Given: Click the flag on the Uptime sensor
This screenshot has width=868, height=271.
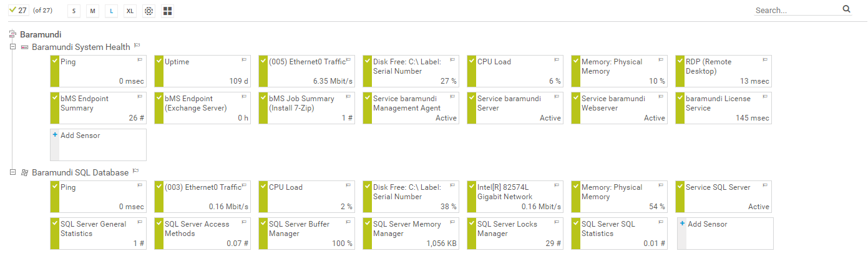Looking at the screenshot, I should coord(244,60).
